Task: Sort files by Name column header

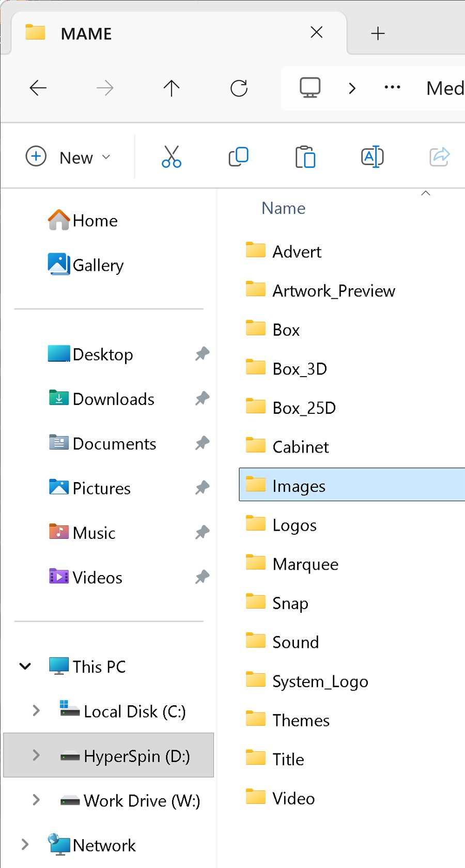Action: pyautogui.click(x=284, y=208)
